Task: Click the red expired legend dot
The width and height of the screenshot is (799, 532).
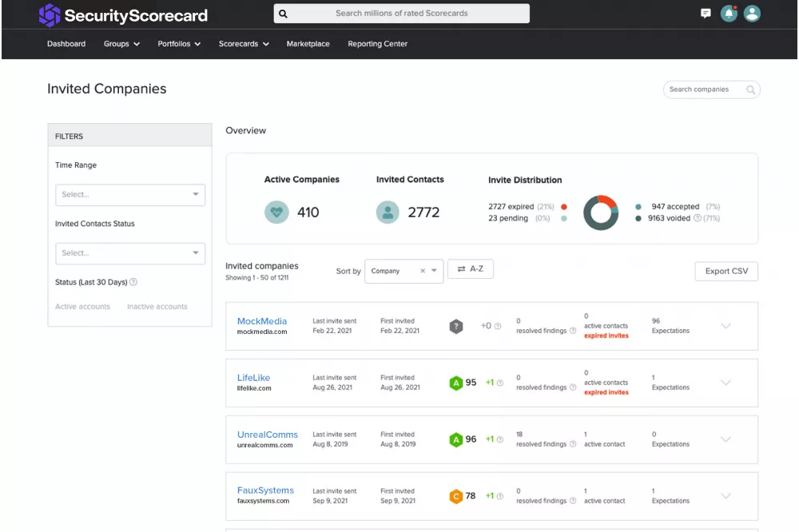Action: pyautogui.click(x=563, y=207)
